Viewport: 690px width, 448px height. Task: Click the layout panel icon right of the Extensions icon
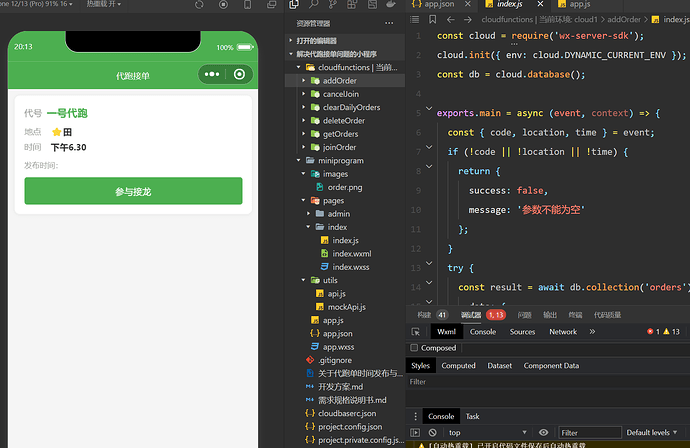[372, 4]
